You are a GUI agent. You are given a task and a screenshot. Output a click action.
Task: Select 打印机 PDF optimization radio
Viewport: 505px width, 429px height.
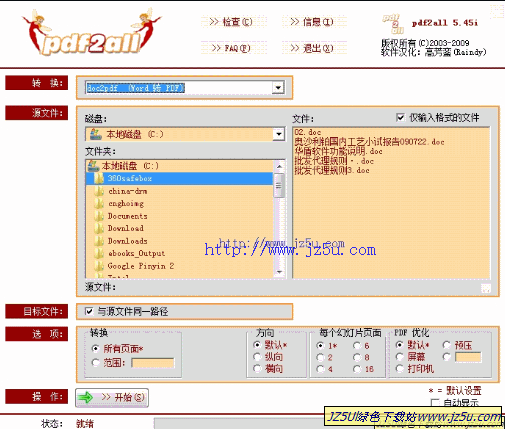point(399,368)
